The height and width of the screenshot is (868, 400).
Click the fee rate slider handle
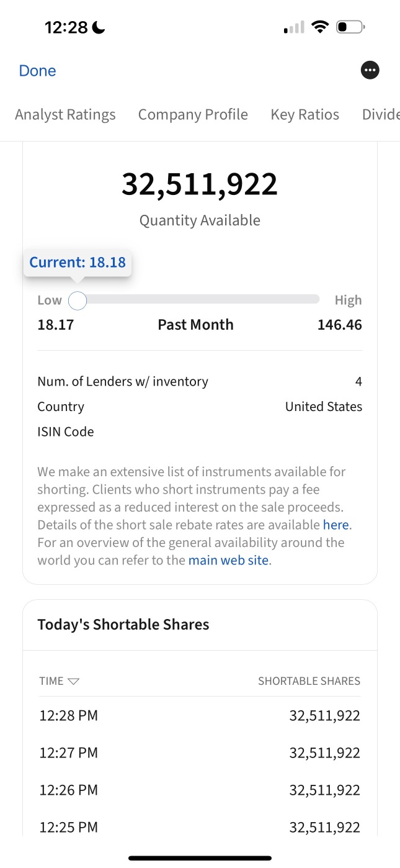tap(77, 301)
